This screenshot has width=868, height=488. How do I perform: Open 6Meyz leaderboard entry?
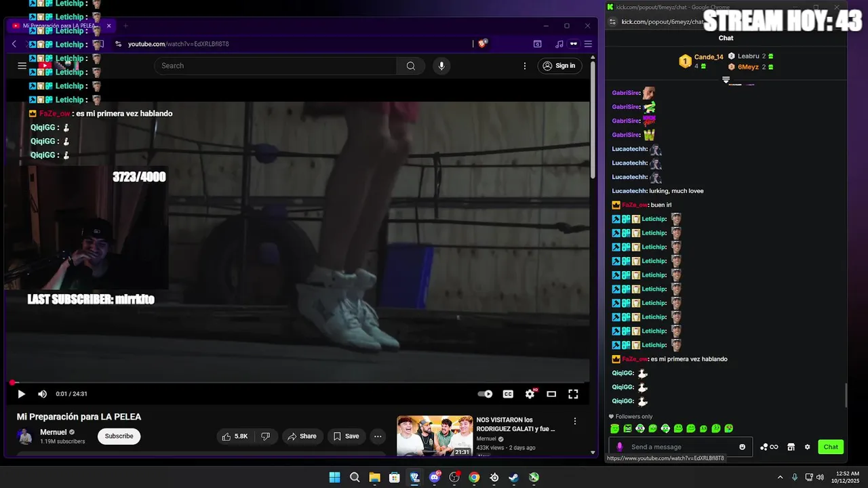pyautogui.click(x=751, y=67)
